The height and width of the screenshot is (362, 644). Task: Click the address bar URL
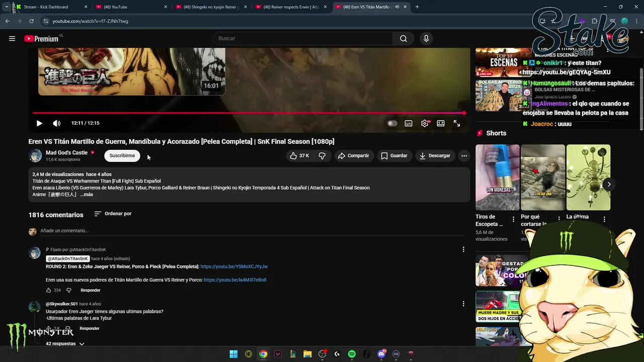[90, 21]
